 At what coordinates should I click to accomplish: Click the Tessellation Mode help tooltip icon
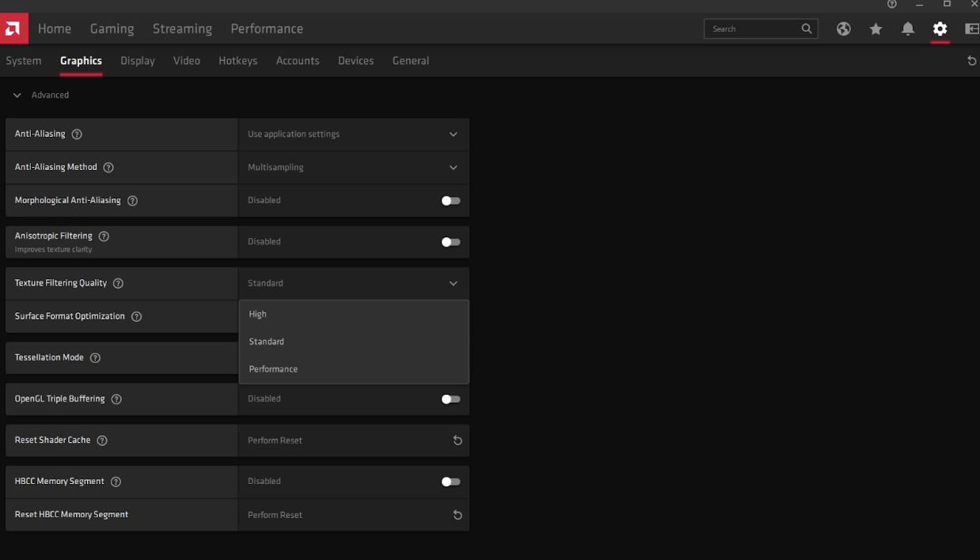(x=95, y=358)
